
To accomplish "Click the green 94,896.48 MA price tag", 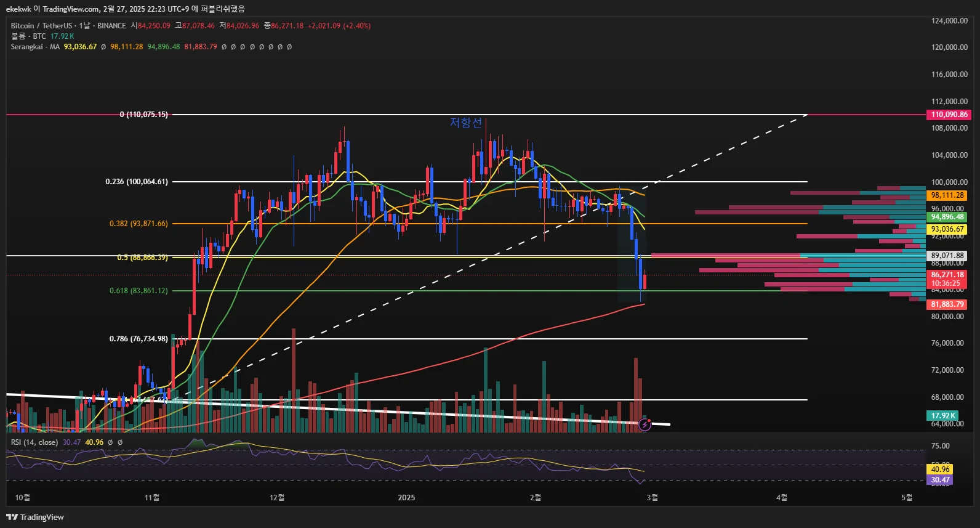I will [947, 217].
